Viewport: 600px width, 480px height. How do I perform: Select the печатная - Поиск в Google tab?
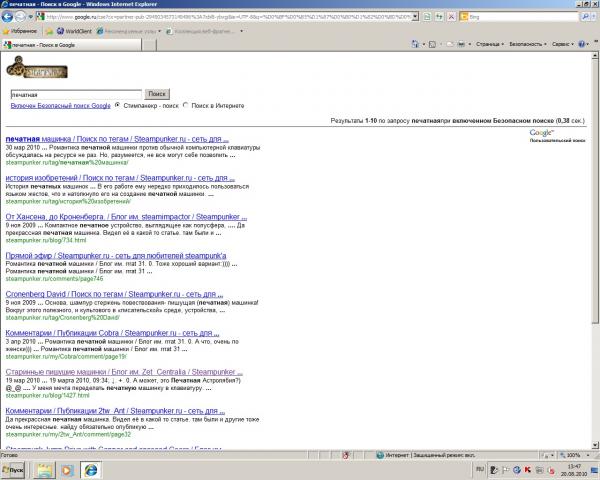pyautogui.click(x=72, y=45)
